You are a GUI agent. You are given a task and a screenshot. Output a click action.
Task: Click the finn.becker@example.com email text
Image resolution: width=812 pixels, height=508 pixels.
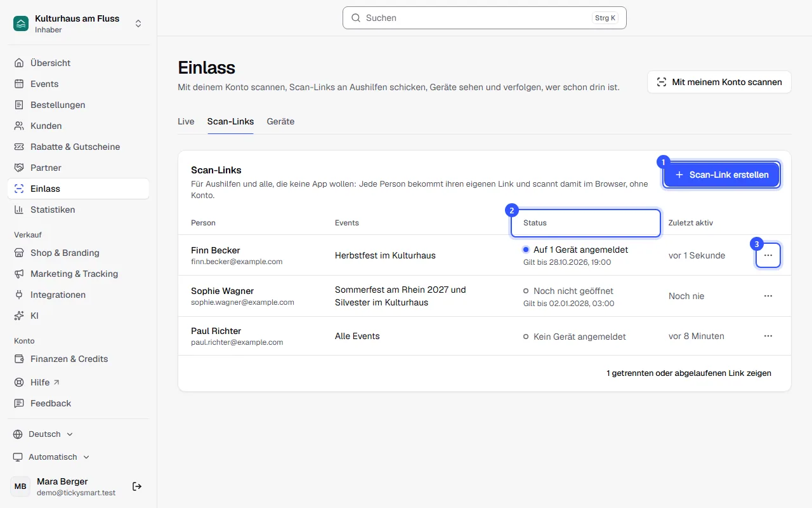click(237, 262)
